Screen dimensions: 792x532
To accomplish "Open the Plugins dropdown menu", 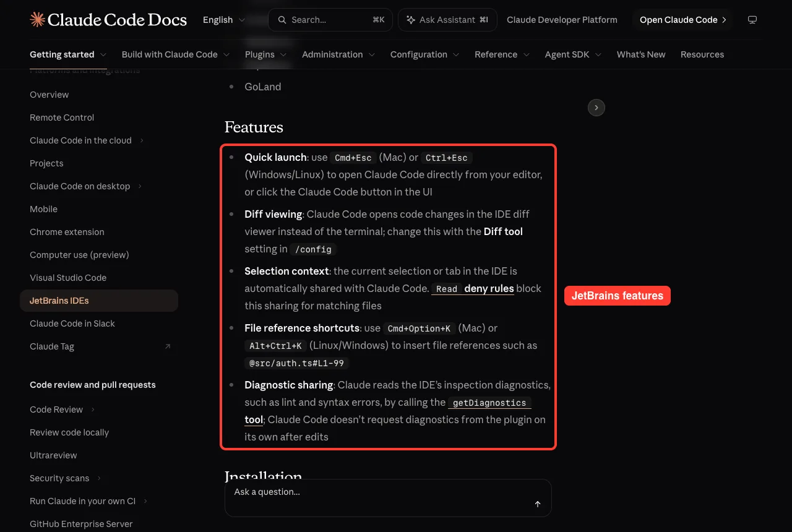I will coord(266,54).
